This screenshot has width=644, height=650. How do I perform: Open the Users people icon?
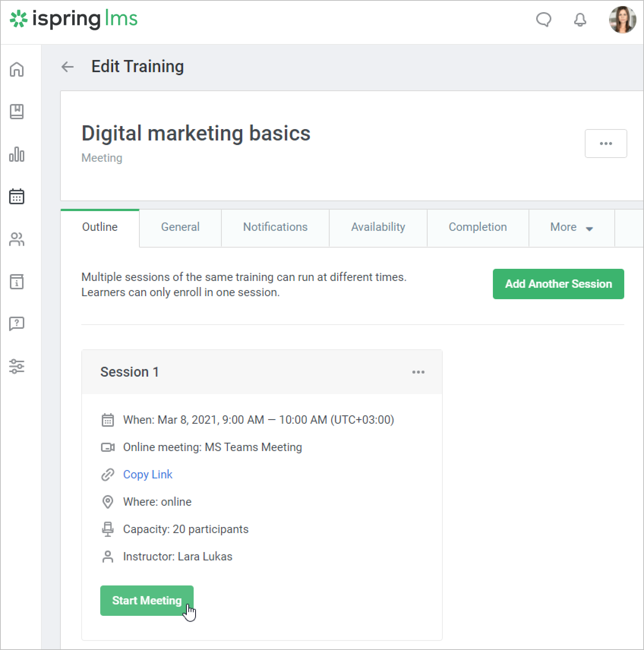click(17, 239)
